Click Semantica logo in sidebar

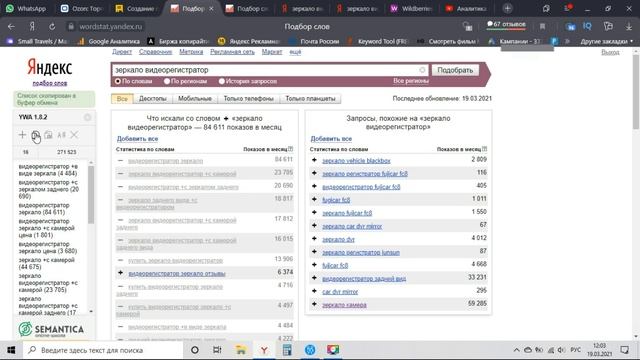51,329
